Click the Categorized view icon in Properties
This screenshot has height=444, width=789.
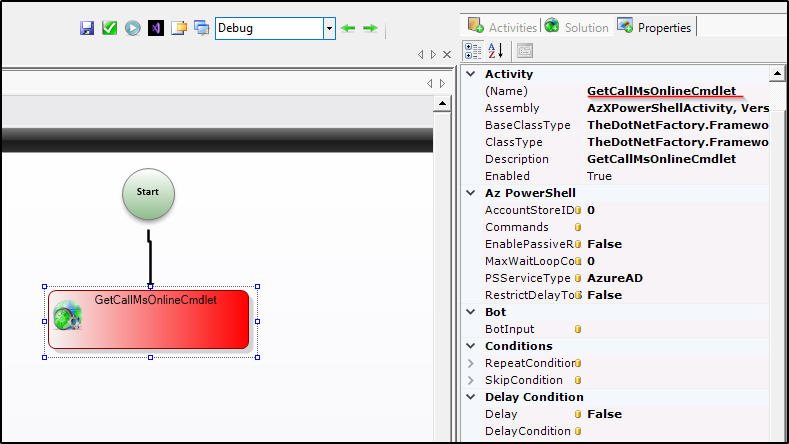(472, 51)
